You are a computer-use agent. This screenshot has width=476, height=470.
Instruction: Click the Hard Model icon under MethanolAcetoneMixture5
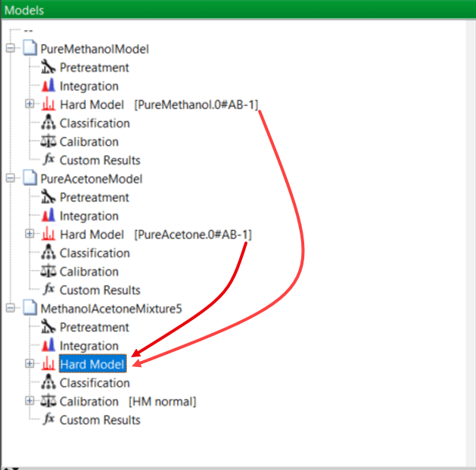coord(48,364)
